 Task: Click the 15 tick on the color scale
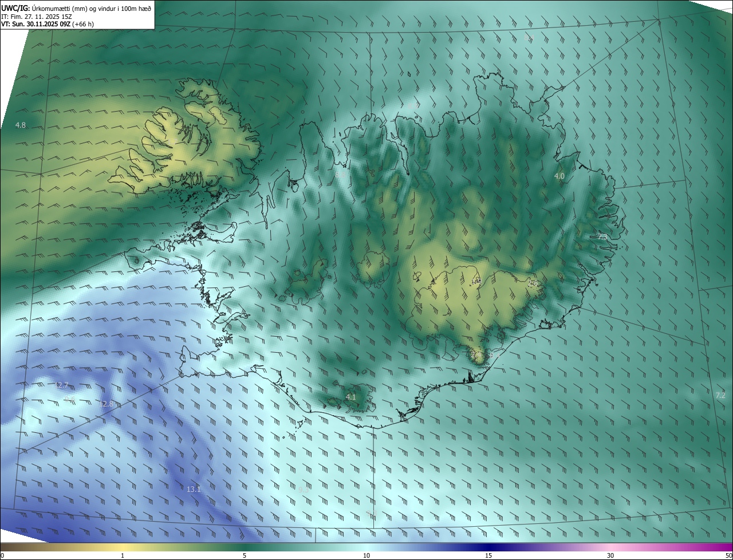tap(488, 556)
